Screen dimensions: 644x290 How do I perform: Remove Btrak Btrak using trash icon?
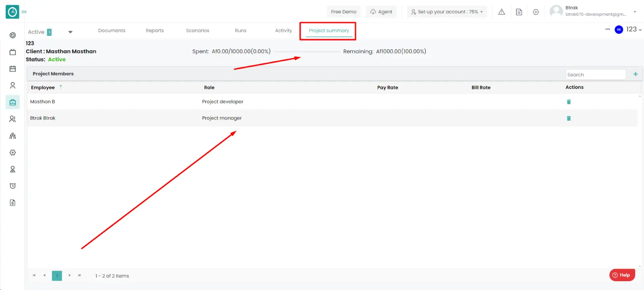click(569, 118)
